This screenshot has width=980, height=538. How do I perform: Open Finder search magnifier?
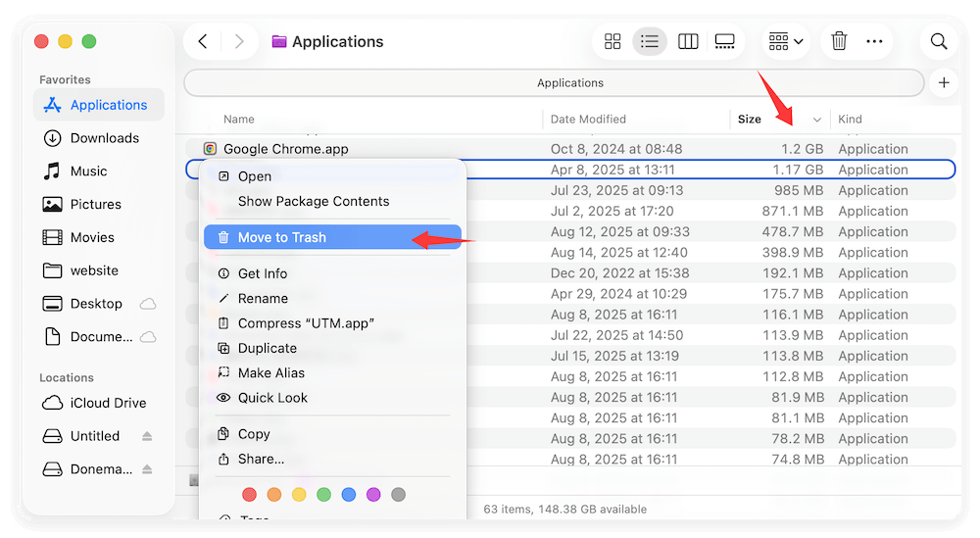[x=939, y=41]
